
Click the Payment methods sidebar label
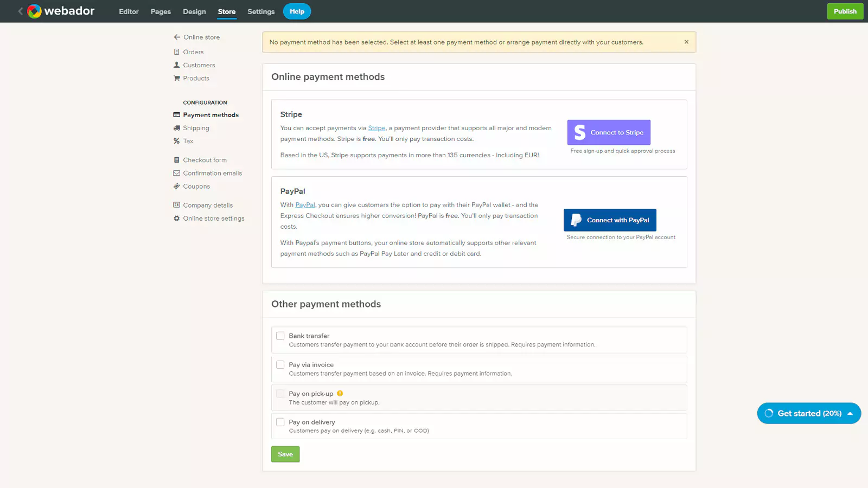[x=210, y=115]
